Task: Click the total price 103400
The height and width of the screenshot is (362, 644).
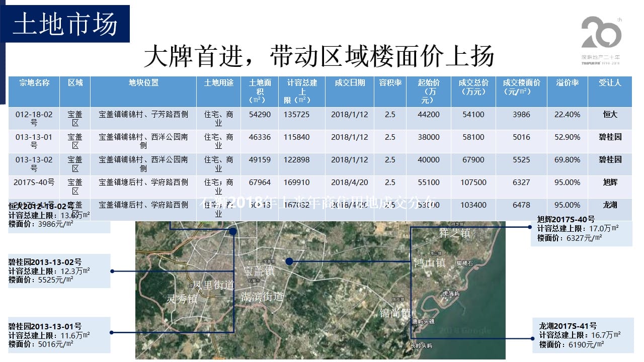Action: tap(473, 205)
